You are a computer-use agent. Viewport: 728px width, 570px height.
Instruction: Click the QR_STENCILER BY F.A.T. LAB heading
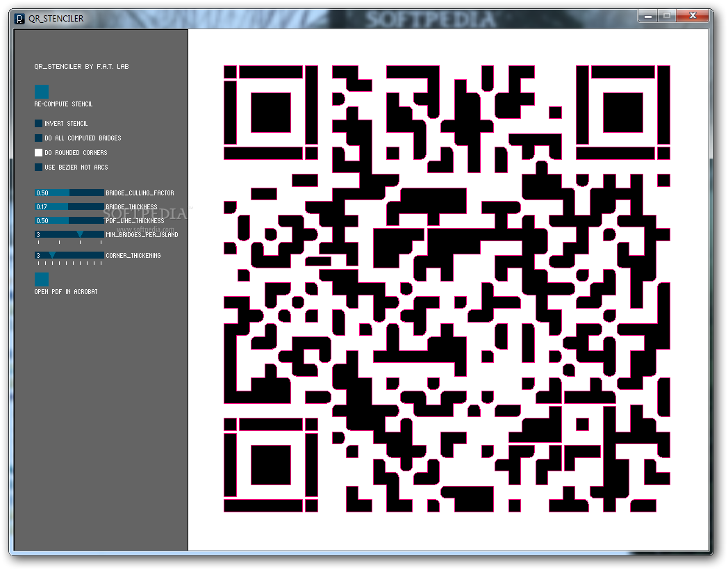82,67
